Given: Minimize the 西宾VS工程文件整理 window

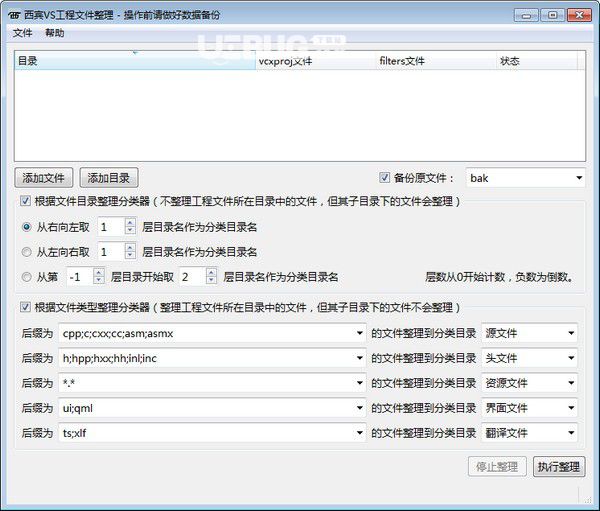Looking at the screenshot, I should [x=527, y=15].
